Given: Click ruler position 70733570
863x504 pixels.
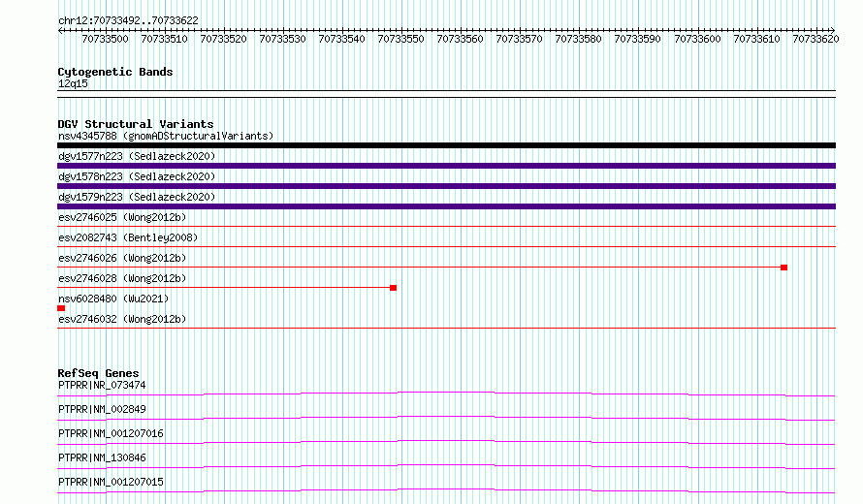Looking at the screenshot, I should 519,39.
